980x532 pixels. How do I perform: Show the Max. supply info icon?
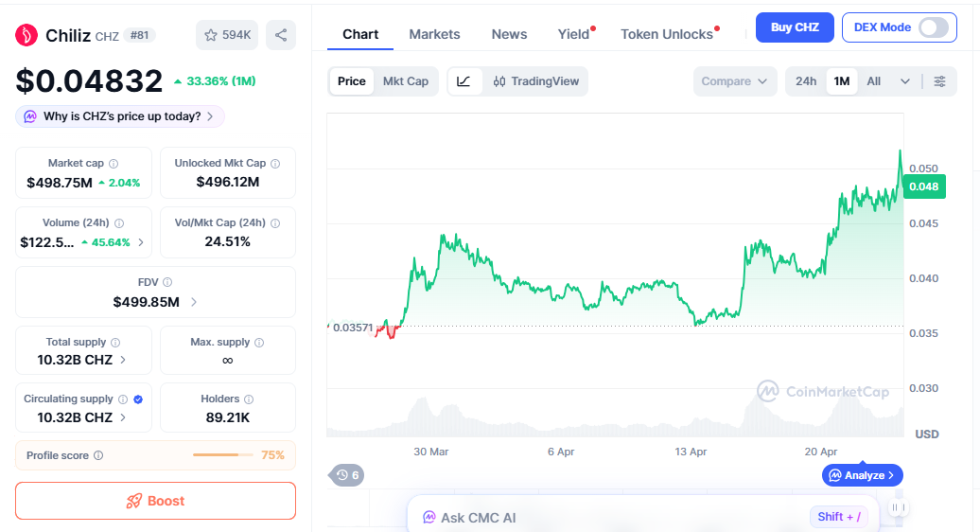tap(259, 343)
